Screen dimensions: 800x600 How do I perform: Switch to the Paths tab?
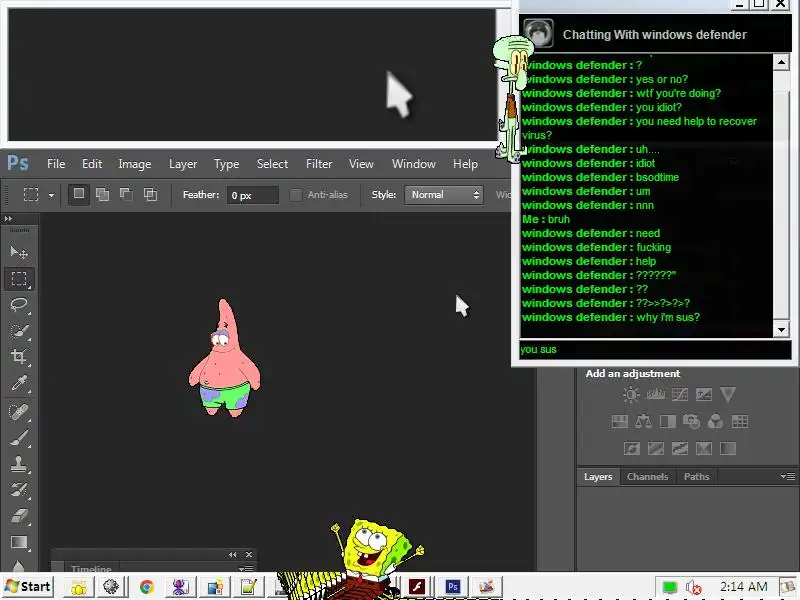tap(696, 477)
